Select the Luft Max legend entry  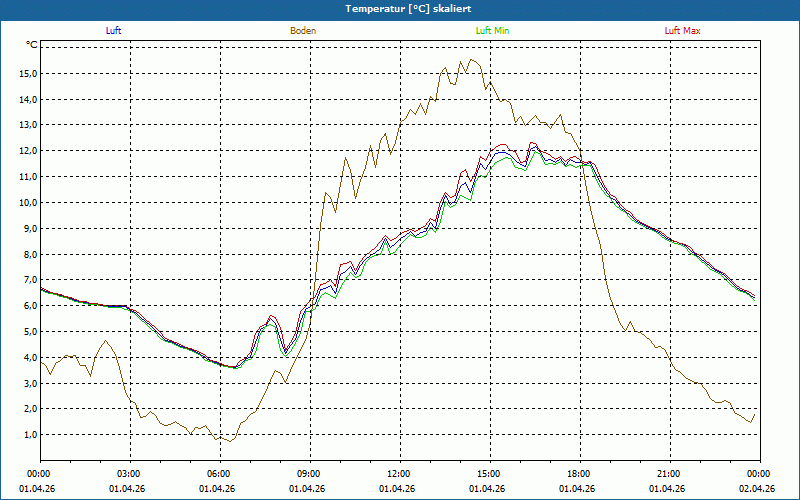(x=683, y=31)
